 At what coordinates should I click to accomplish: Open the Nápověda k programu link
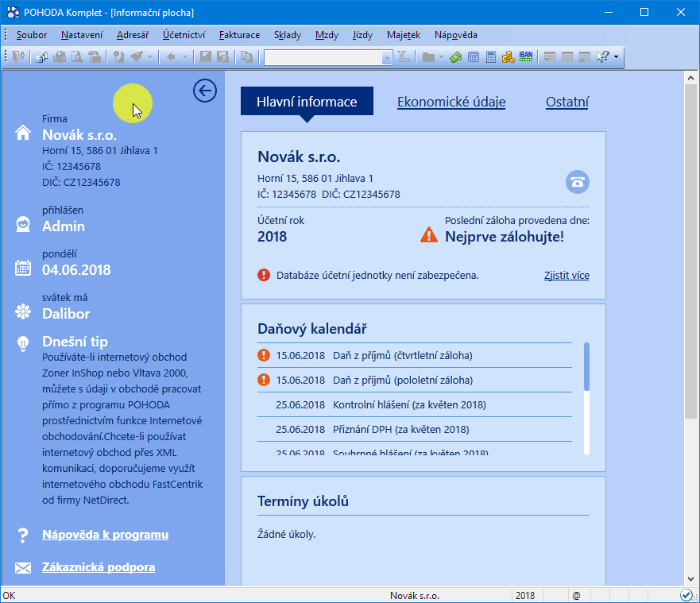[106, 535]
